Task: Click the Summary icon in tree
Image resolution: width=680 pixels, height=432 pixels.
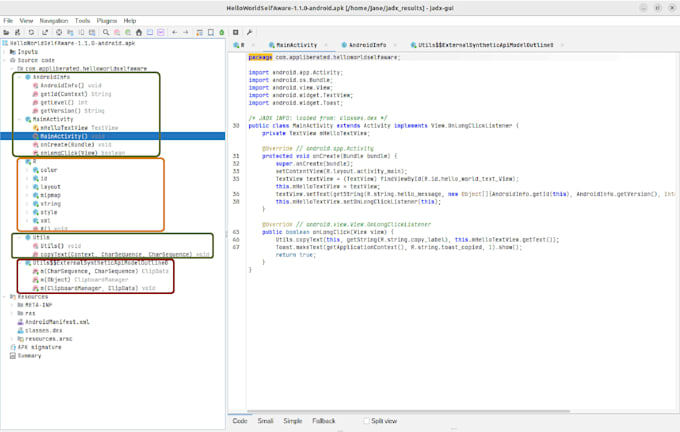Action: tap(13, 356)
